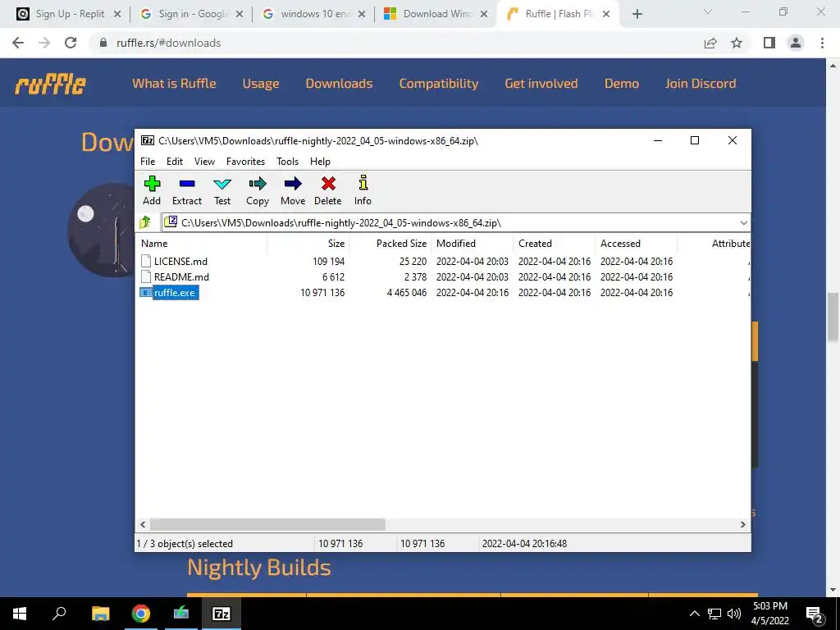Click the Chrome address bar URL
The width and height of the screenshot is (840, 630).
(169, 43)
